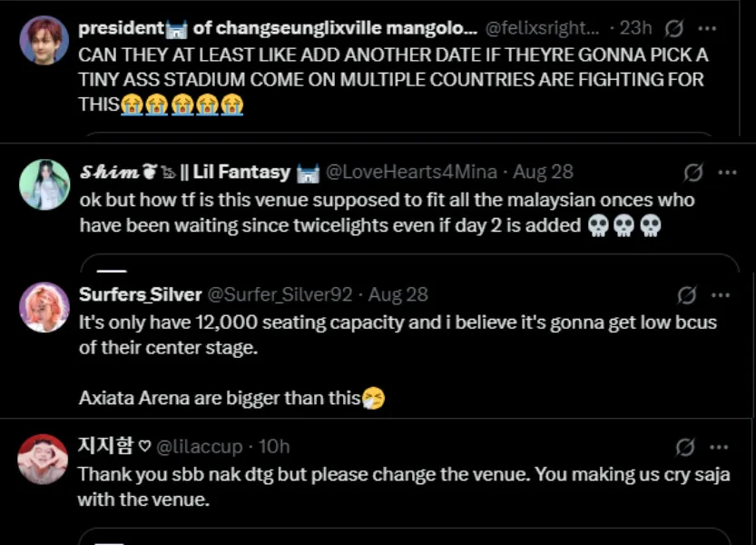Click the Grok icon on LoveHearts4Mina's tweet

point(692,172)
